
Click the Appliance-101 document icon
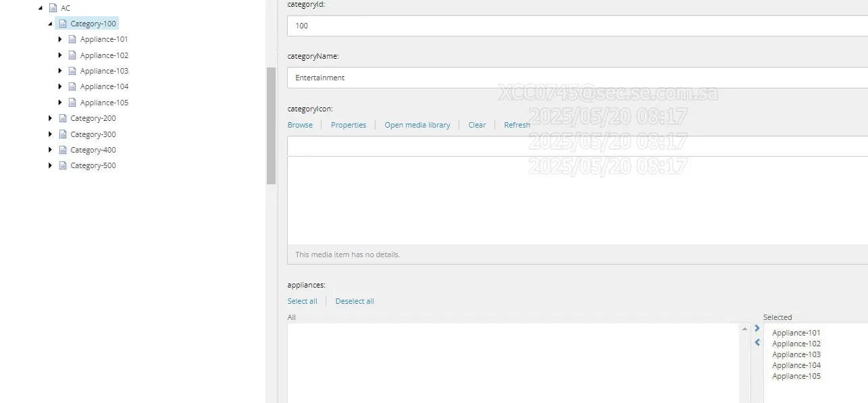point(72,38)
